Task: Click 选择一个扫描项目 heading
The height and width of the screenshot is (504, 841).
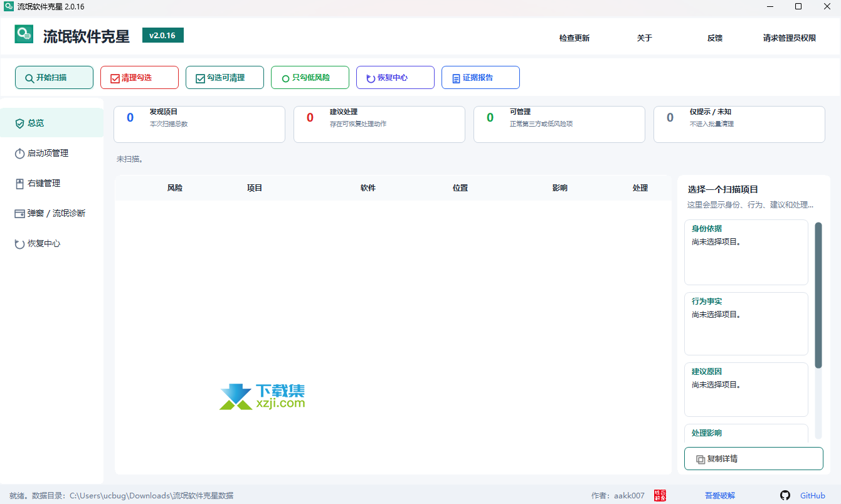Action: [723, 189]
